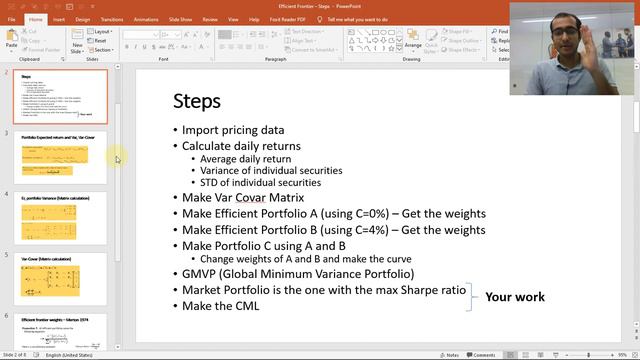
Task: Click Clear All Formatting icon
Action: coord(207,35)
